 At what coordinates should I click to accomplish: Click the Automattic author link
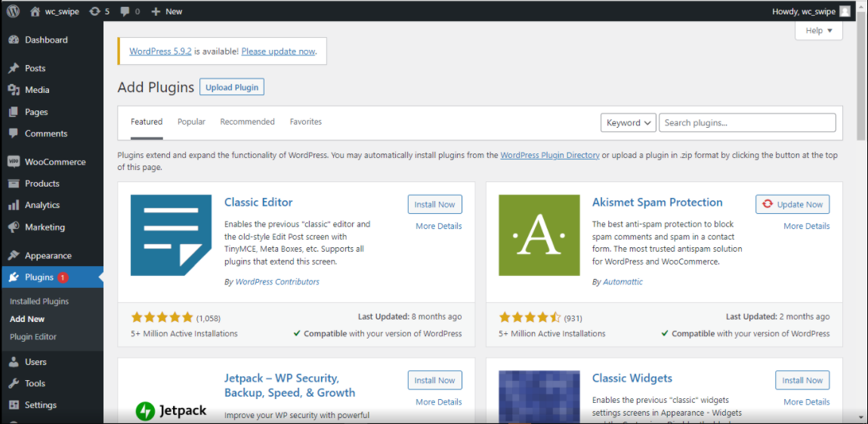pos(622,282)
